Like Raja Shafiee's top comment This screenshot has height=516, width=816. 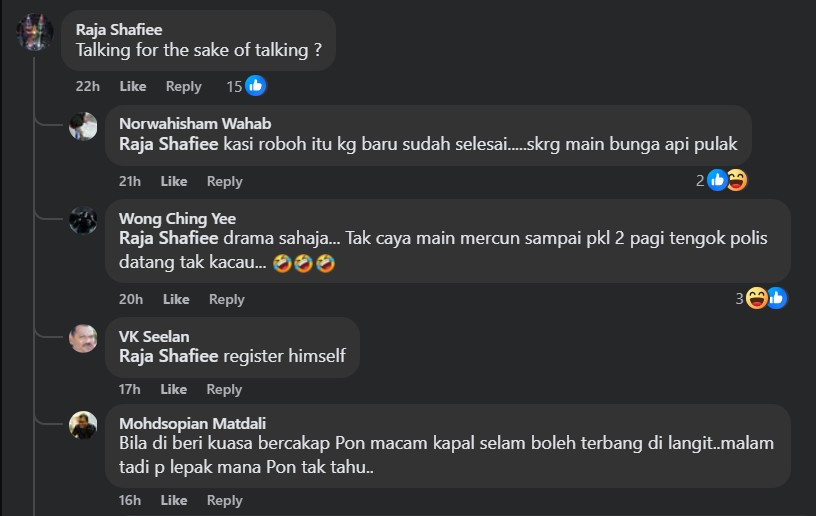click(x=133, y=86)
